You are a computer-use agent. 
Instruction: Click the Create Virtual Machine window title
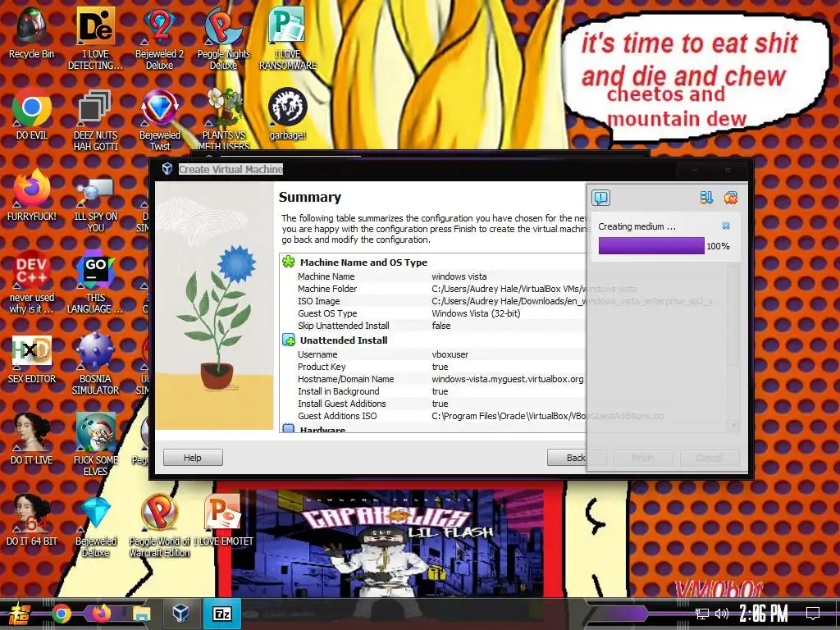(x=231, y=169)
